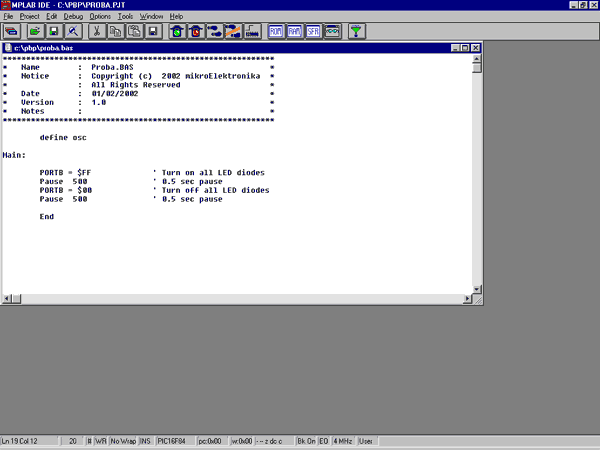Toggle No Wrap setting in status bar

[x=122, y=441]
